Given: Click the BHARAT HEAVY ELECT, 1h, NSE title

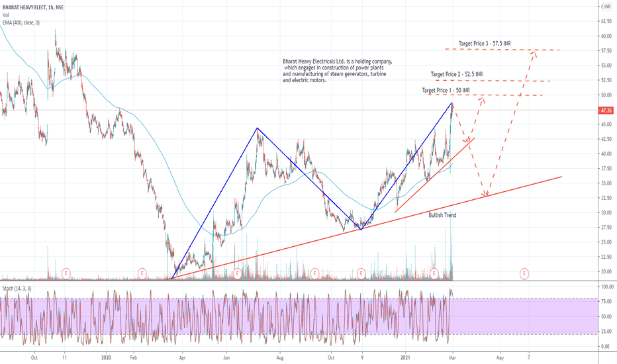Looking at the screenshot, I should click(33, 7).
